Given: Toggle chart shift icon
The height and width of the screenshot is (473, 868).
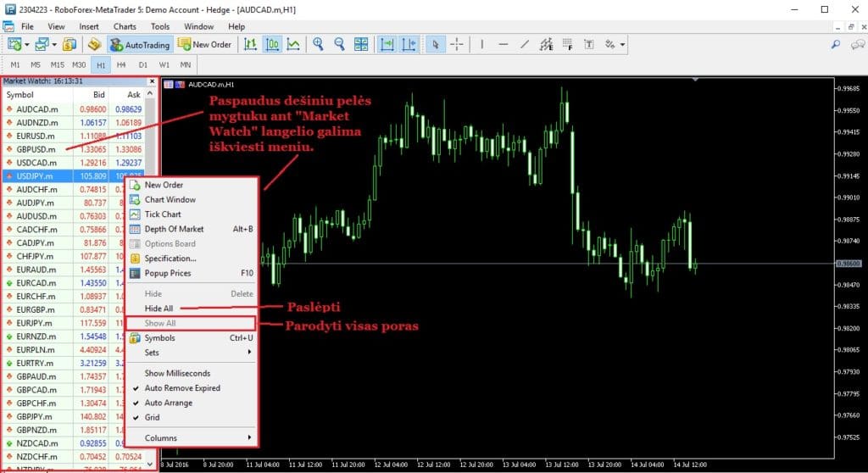Looking at the screenshot, I should (409, 45).
